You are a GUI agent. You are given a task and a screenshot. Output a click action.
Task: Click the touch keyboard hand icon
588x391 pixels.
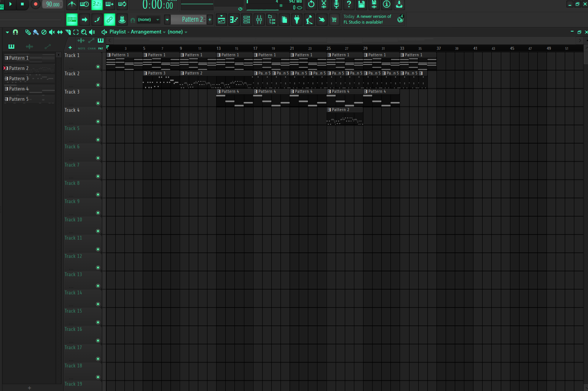pyautogui.click(x=322, y=20)
